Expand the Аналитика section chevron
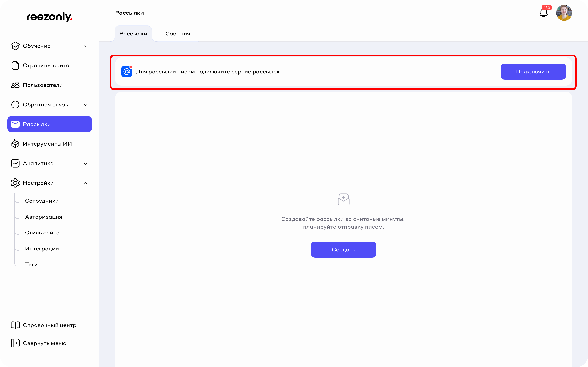 tap(86, 164)
